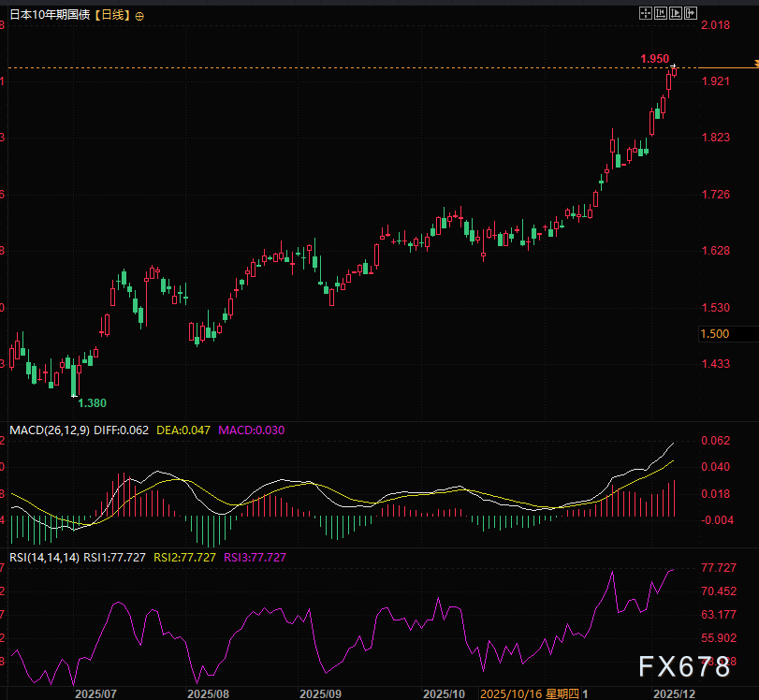Click the 2025/08 label on time axis
The image size is (759, 700).
point(208,693)
